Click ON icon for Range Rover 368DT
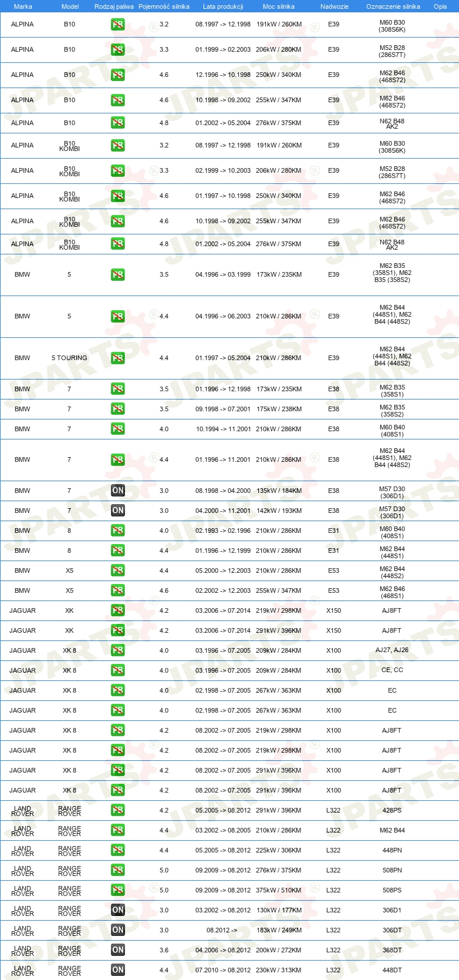Screen dimensions: 459x980 (x=118, y=950)
